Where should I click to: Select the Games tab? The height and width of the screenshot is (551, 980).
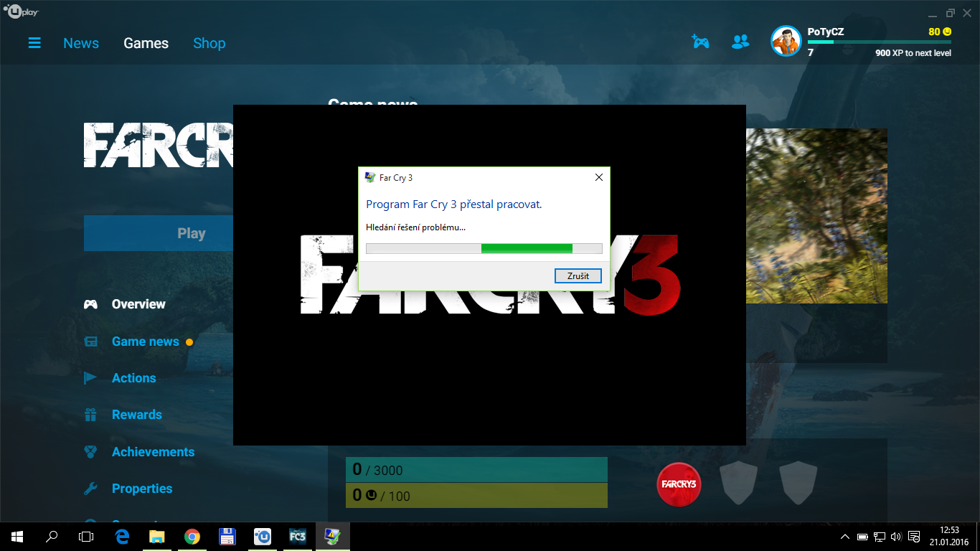[146, 43]
